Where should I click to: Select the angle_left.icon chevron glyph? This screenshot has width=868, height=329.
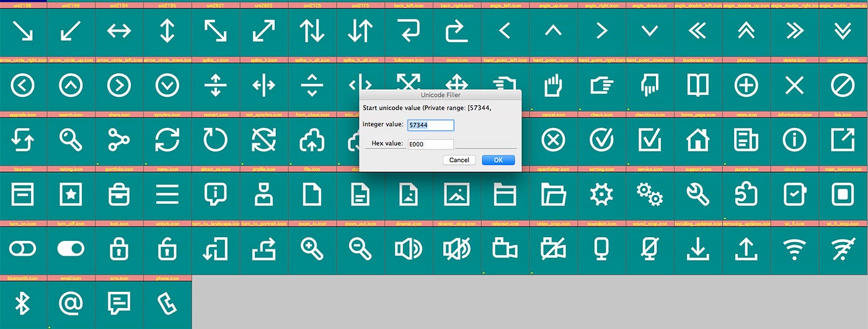click(505, 31)
